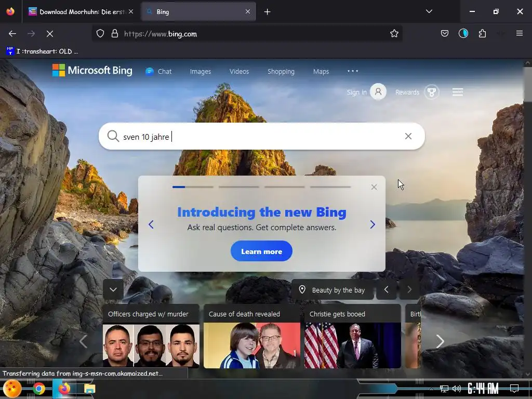Image resolution: width=532 pixels, height=399 pixels.
Task: Open Bing settings hamburger menu
Action: pyautogui.click(x=457, y=92)
